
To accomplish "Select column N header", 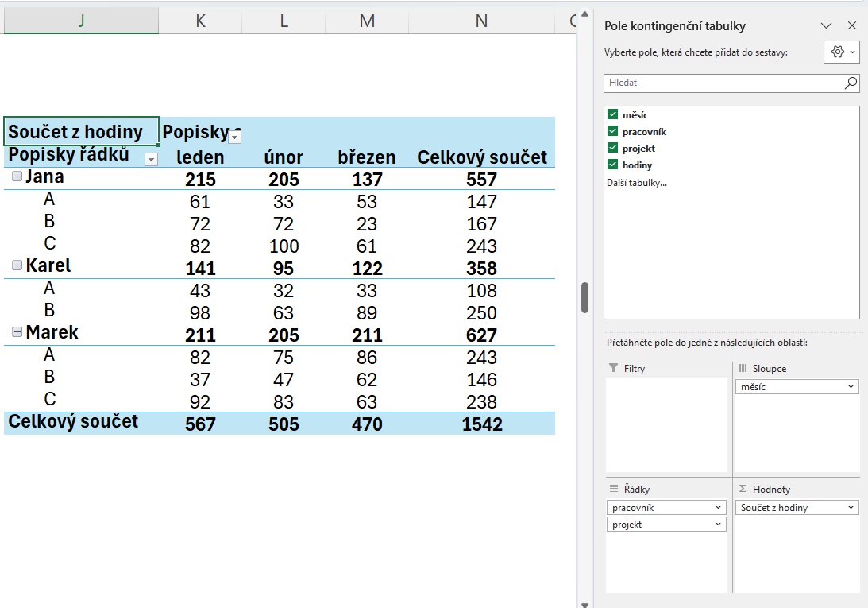I will (x=481, y=21).
